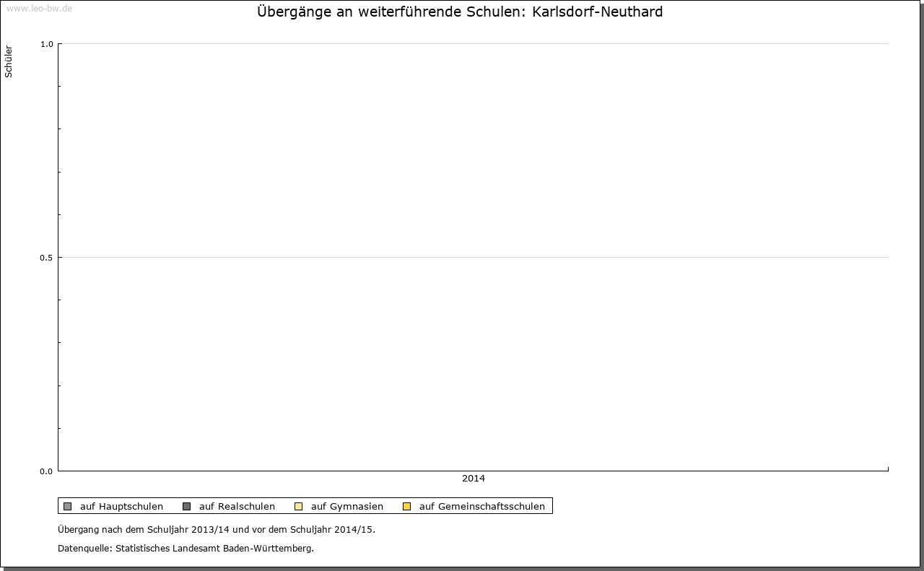
Task: Click the Schuljahr 2013/14 footnote text
Action: click(x=217, y=529)
